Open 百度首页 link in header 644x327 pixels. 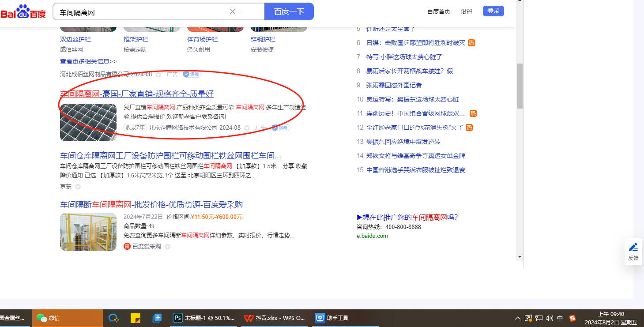438,11
